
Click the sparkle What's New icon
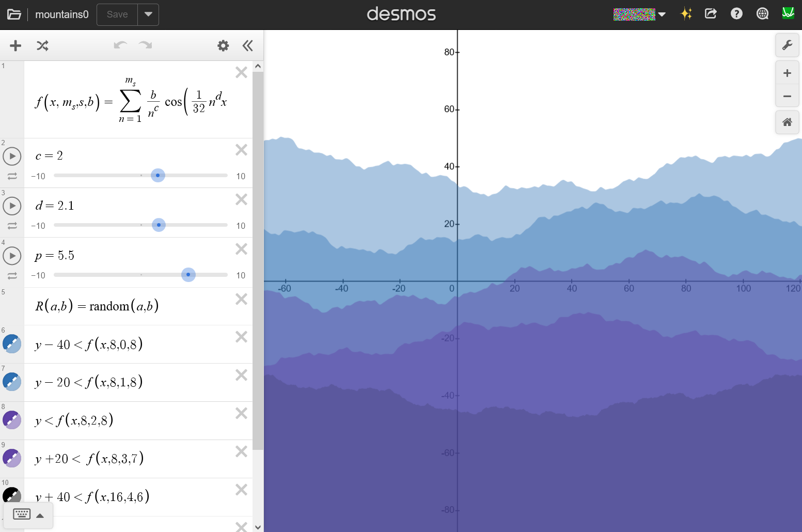click(x=686, y=14)
